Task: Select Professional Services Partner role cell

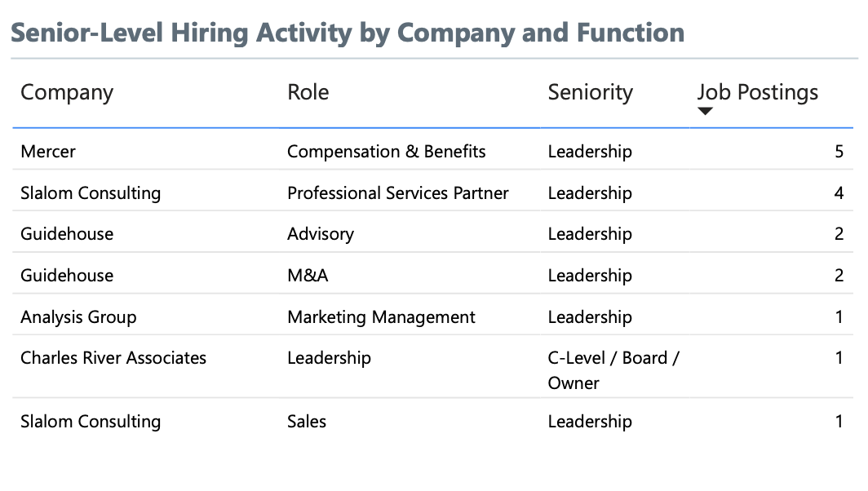Action: (397, 193)
